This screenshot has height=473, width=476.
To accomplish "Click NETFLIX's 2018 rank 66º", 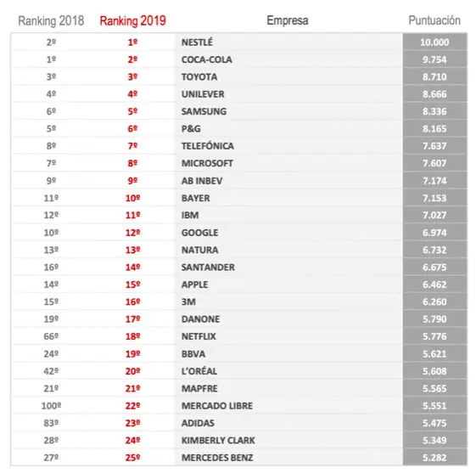I will coord(51,336).
